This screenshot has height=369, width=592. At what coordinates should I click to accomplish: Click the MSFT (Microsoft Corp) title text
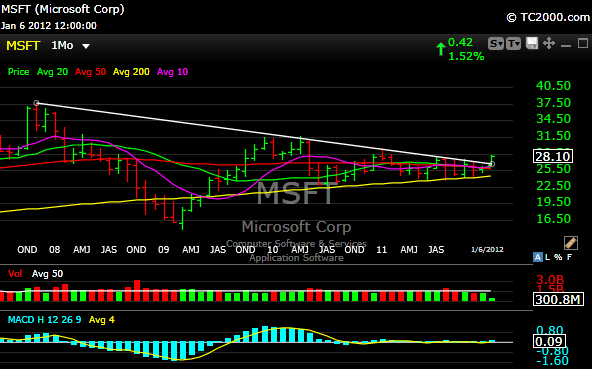[x=63, y=9]
